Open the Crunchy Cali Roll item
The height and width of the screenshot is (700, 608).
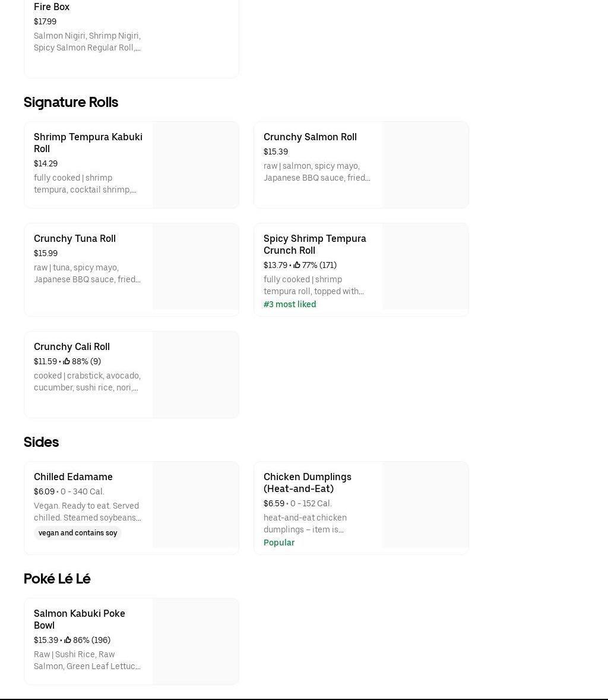tap(72, 346)
